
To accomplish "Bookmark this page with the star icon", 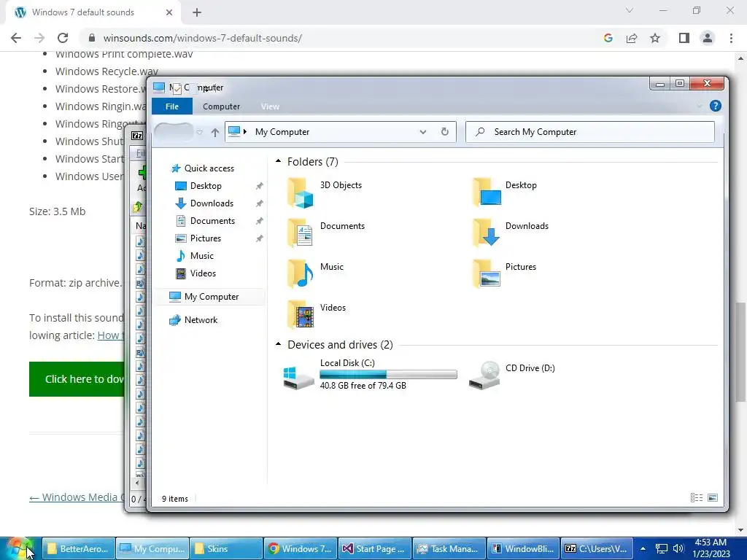I will [x=655, y=38].
